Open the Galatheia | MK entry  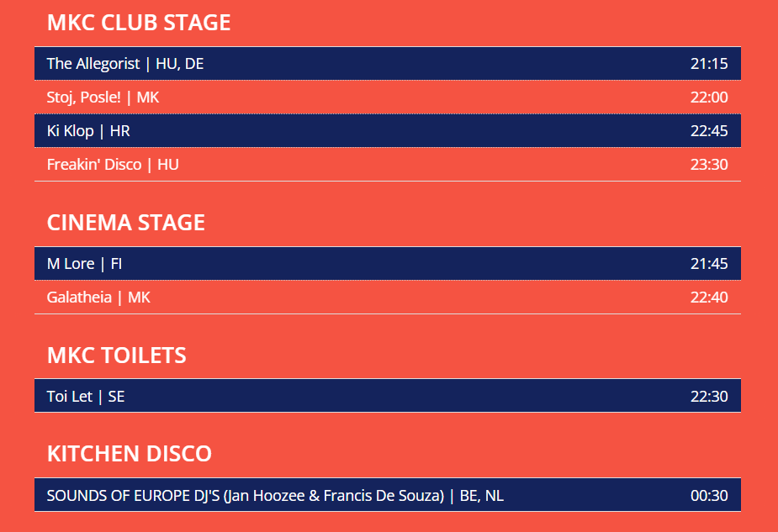[x=388, y=297]
